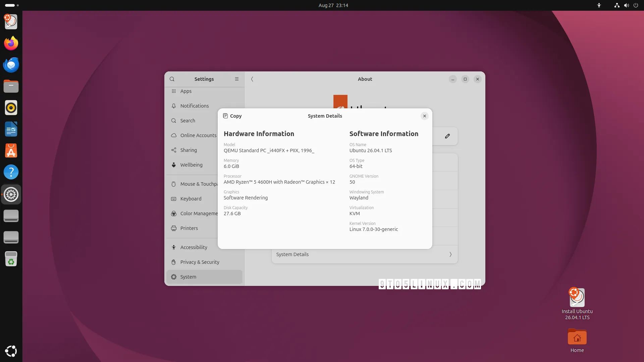Select the QEMU Standard PC model text
The width and height of the screenshot is (644, 362).
269,150
